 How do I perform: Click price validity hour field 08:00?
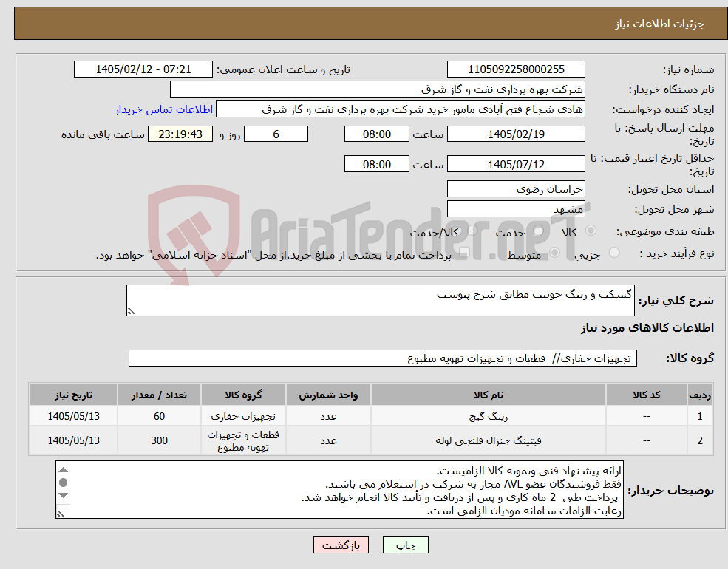pyautogui.click(x=376, y=164)
